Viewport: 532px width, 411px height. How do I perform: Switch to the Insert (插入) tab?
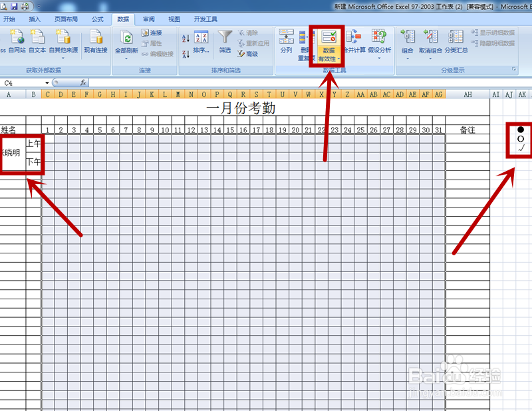pyautogui.click(x=35, y=19)
